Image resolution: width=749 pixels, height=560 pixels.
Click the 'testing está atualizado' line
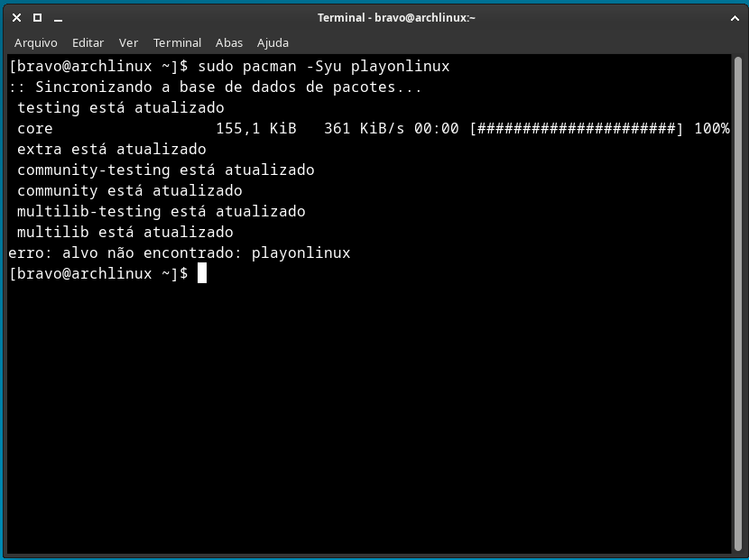(120, 108)
